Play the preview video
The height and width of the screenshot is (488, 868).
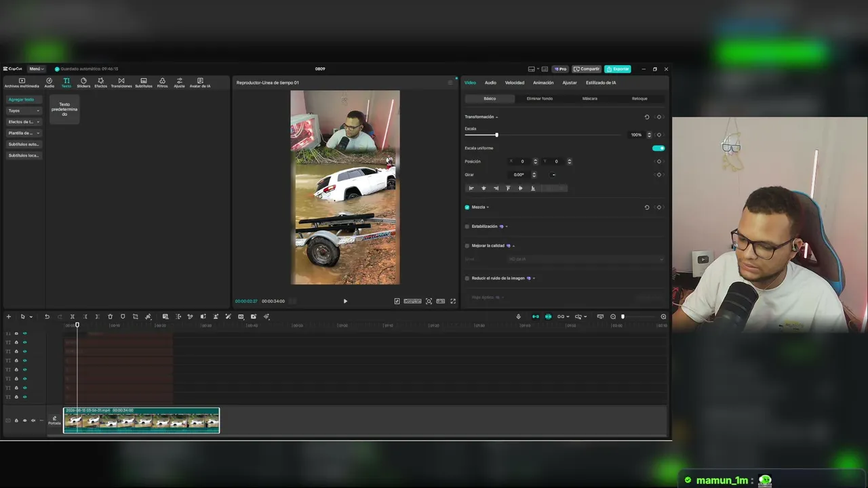[x=345, y=301]
